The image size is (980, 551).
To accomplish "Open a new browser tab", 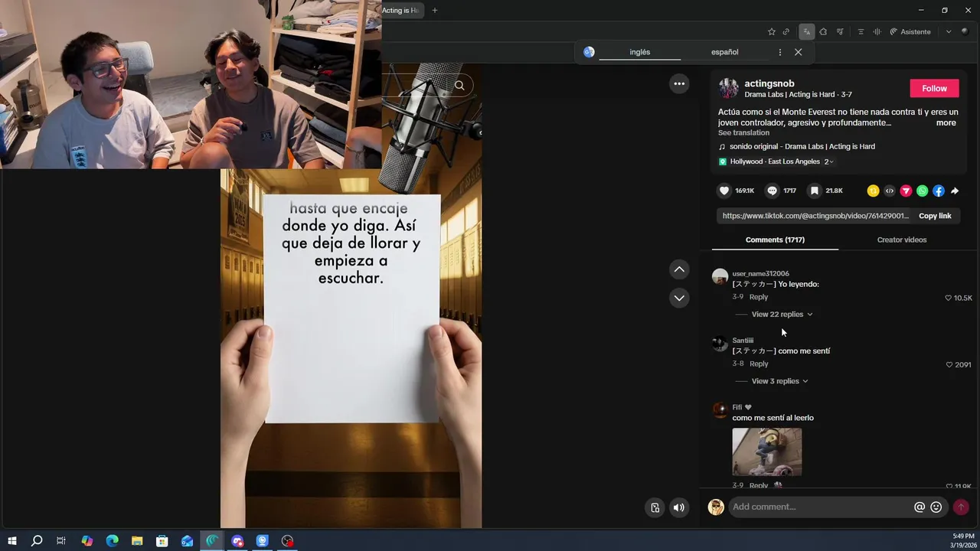I will 435,10.
